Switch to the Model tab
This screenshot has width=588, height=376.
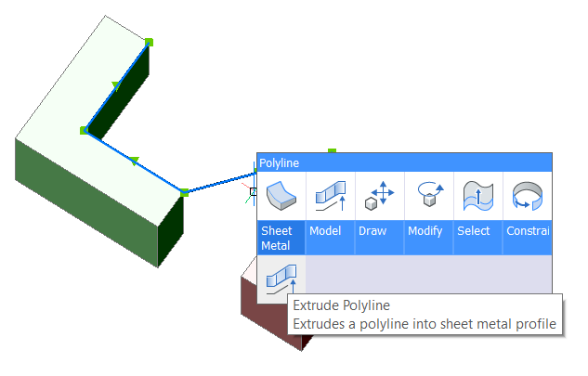[x=326, y=231]
